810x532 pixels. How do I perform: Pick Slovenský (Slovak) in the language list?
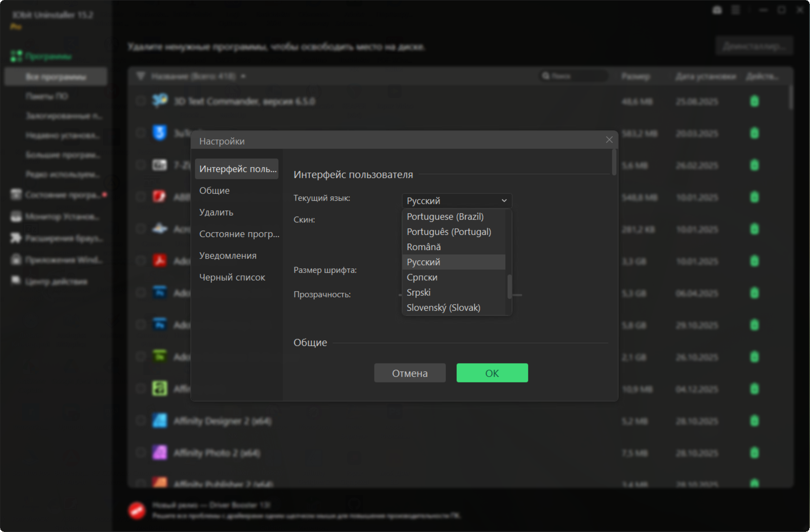click(443, 308)
